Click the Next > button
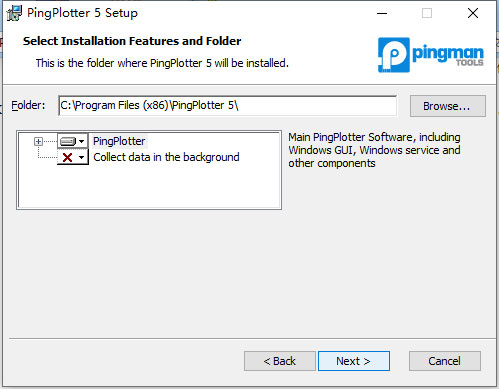Viewport: 499px width, 389px height. click(354, 361)
